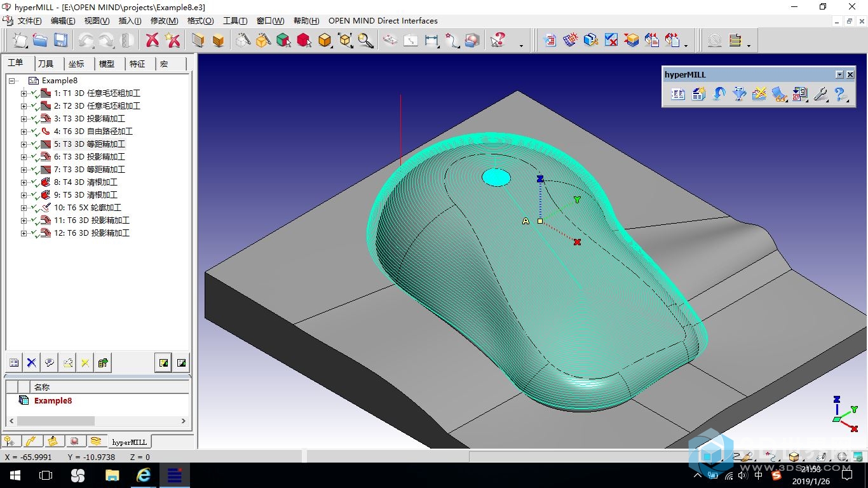Collapse the Example8 root tree node
This screenshot has width=868, height=488.
click(12, 81)
